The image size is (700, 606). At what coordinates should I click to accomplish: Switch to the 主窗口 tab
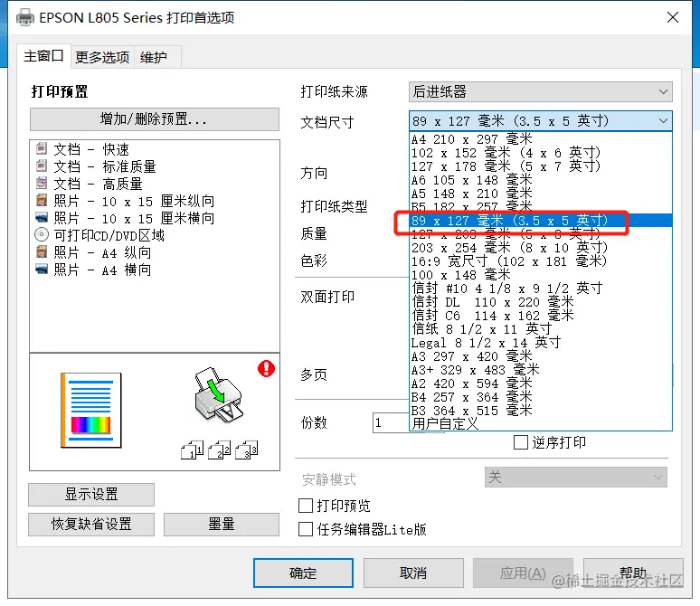point(43,56)
